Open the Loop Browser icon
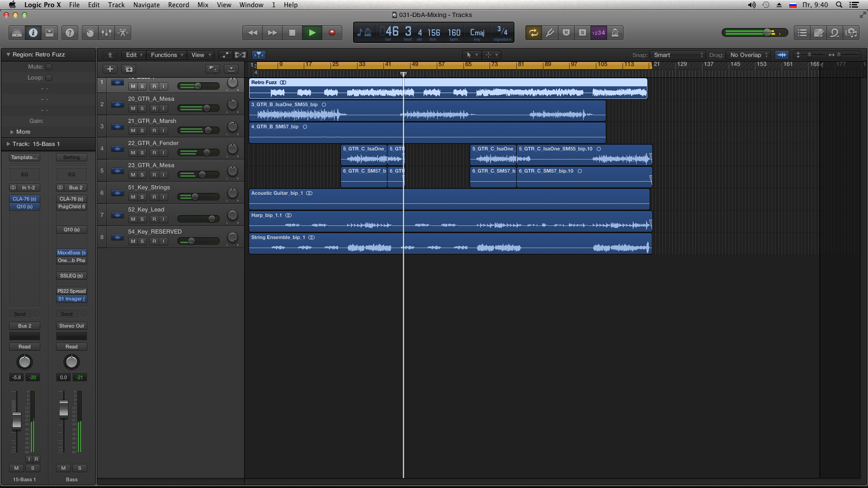 (835, 33)
